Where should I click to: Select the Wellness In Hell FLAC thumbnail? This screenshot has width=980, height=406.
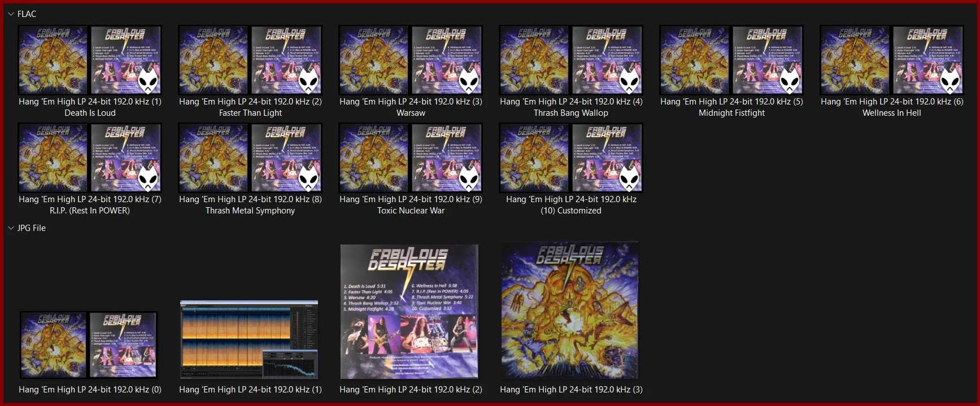[x=892, y=60]
